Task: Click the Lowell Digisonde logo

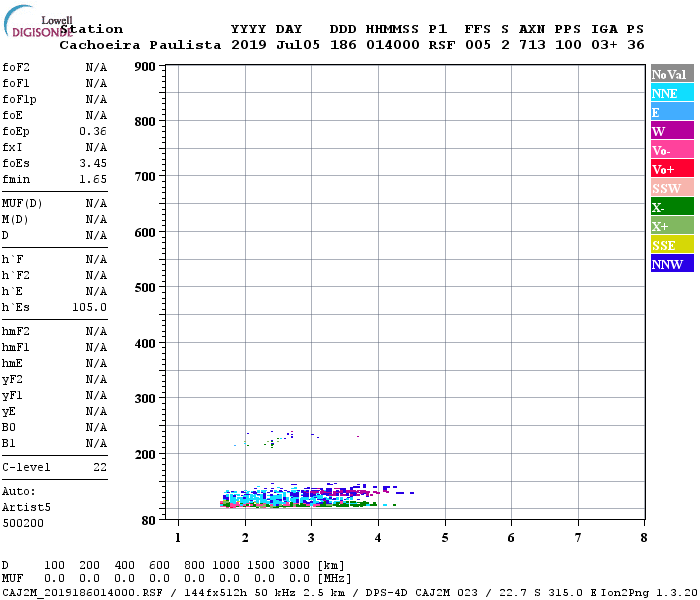Action: pyautogui.click(x=38, y=22)
